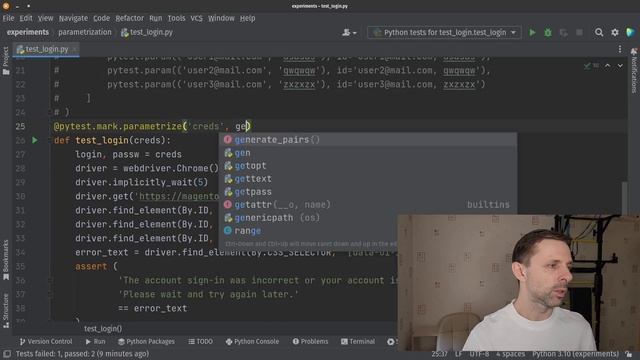
Task: Select the getpass completion suggestion
Action: click(x=368, y=192)
